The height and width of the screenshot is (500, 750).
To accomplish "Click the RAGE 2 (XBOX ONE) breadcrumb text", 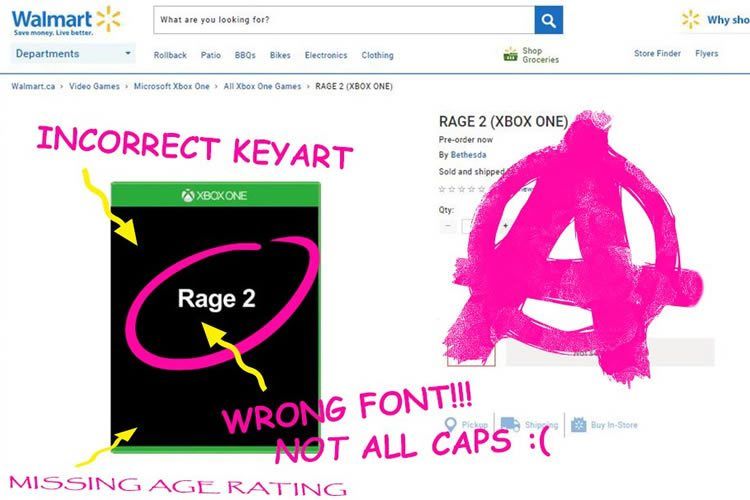I will click(x=354, y=86).
